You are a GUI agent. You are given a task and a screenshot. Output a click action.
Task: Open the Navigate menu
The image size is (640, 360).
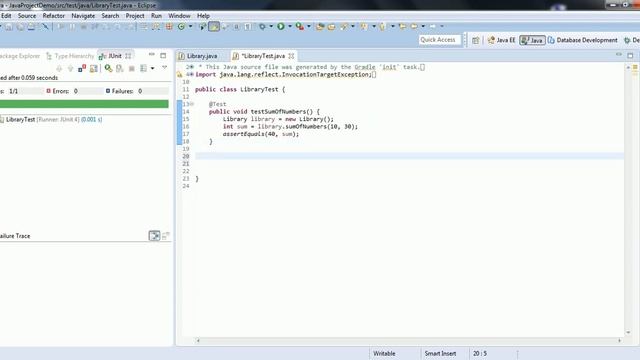[83, 16]
